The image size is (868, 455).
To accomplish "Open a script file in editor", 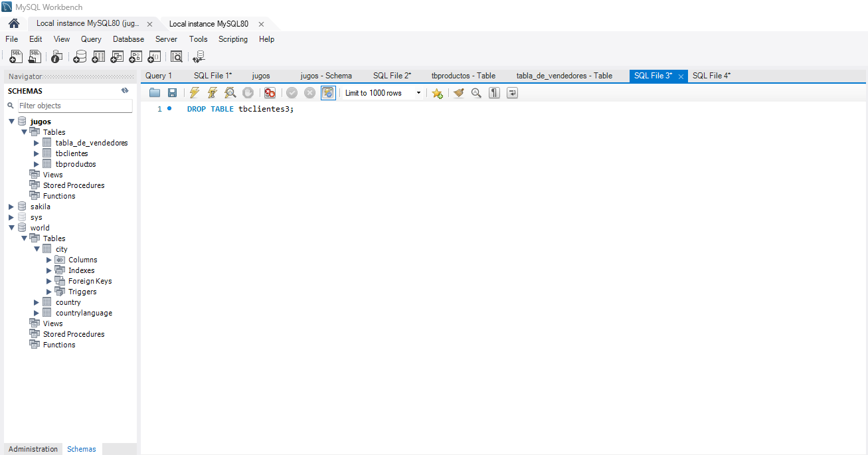I will tap(155, 93).
